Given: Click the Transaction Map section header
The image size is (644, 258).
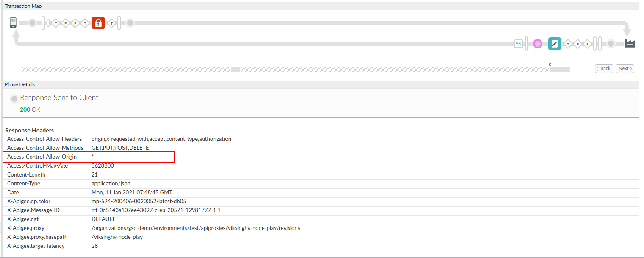Looking at the screenshot, I should [23, 6].
